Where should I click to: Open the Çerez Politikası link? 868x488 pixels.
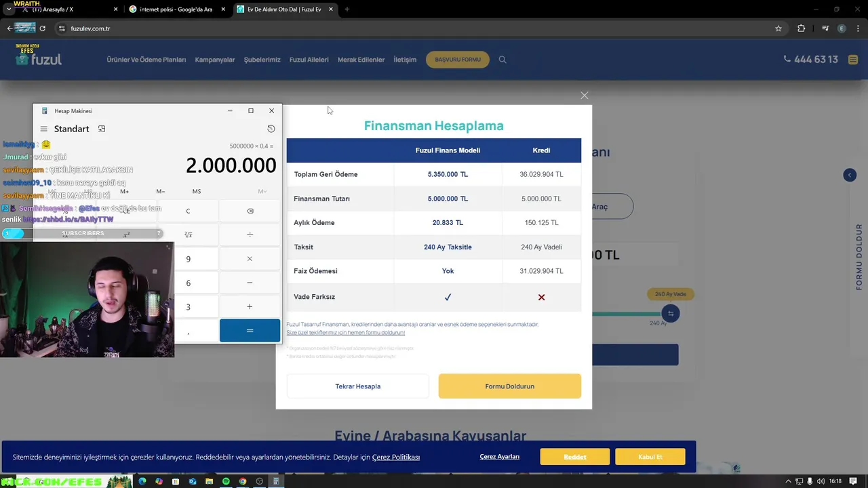pyautogui.click(x=396, y=457)
